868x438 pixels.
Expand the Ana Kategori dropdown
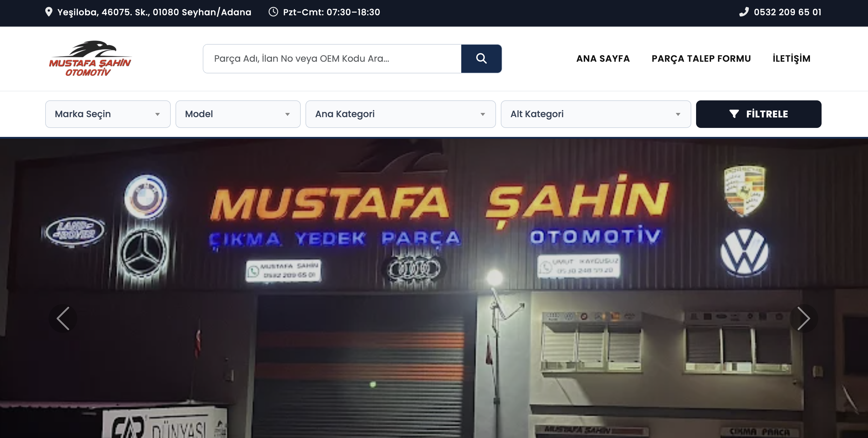pyautogui.click(x=401, y=114)
